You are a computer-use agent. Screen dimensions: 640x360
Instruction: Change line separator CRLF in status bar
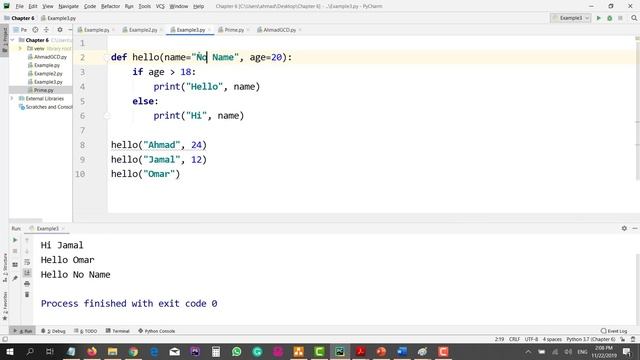(x=514, y=339)
